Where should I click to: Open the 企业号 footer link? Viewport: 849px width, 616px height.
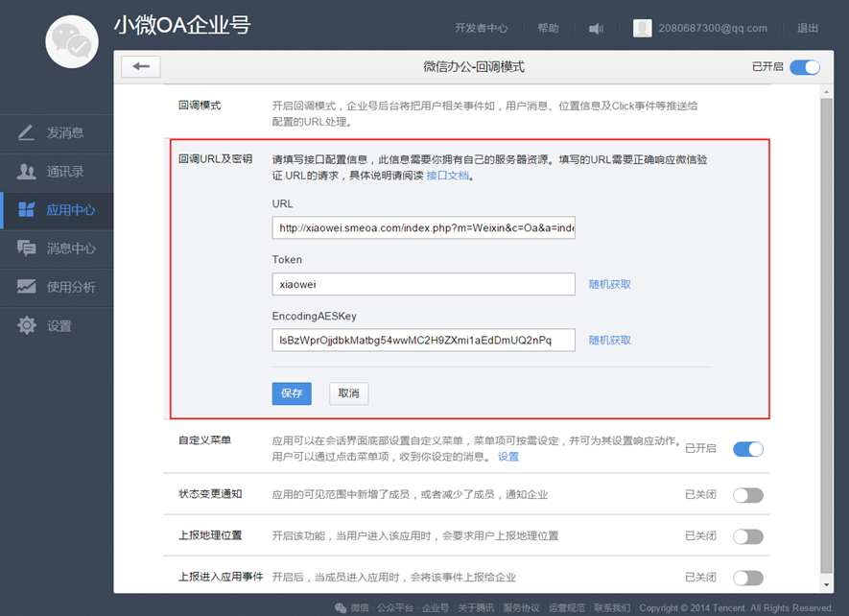click(436, 608)
